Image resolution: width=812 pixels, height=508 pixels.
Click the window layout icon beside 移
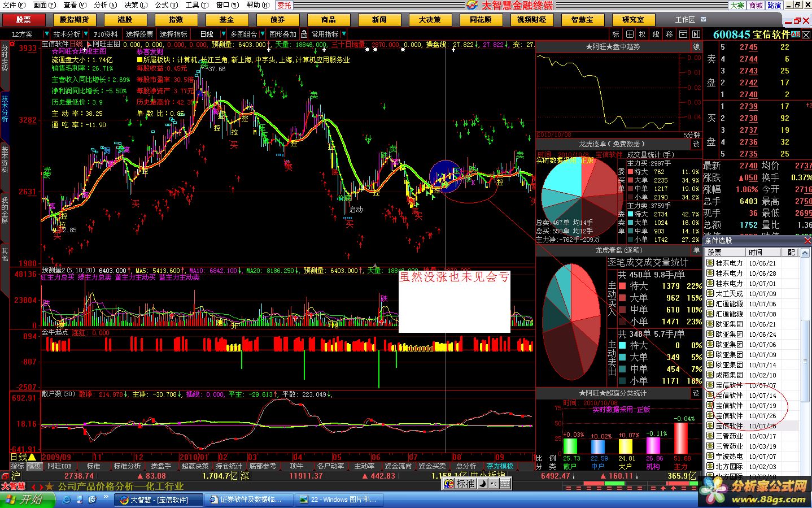pos(683,34)
